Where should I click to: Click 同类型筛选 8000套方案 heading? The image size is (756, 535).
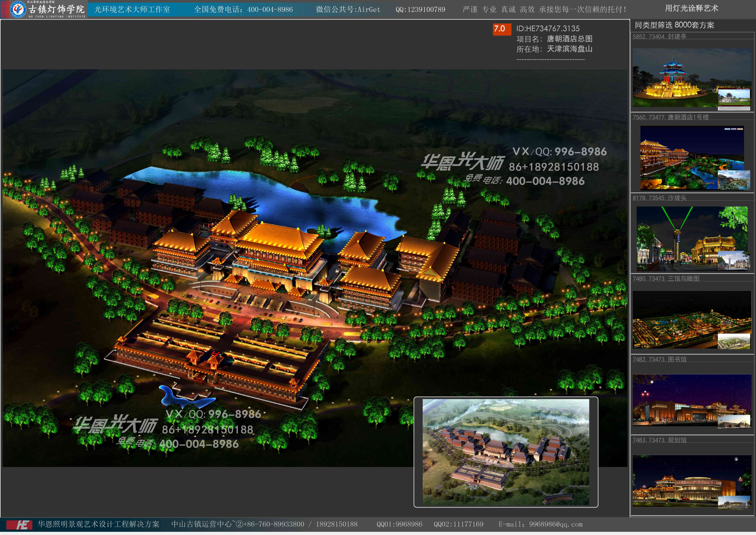click(x=674, y=25)
